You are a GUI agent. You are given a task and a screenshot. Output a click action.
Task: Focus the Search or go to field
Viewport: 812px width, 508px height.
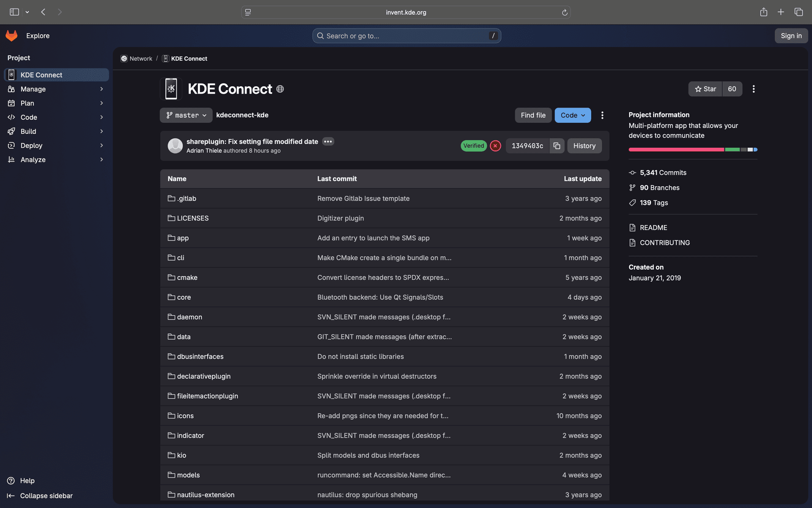[x=406, y=36]
